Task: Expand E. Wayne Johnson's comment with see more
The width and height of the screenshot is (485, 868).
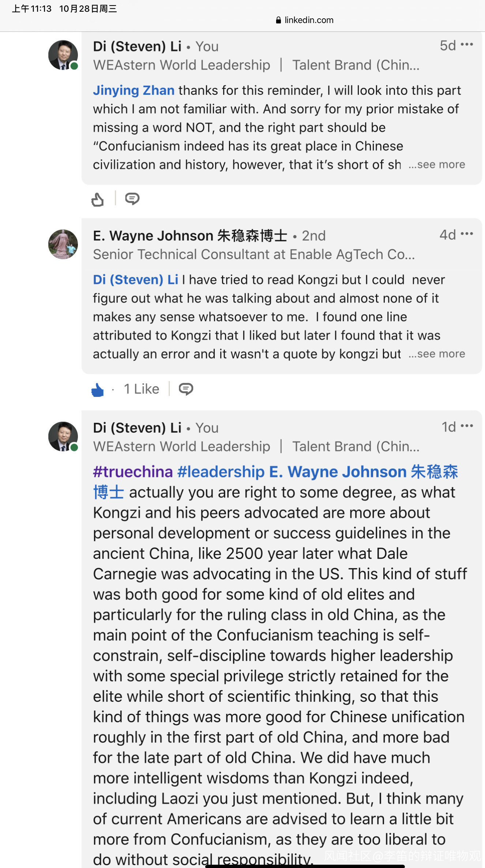Action: [437, 354]
